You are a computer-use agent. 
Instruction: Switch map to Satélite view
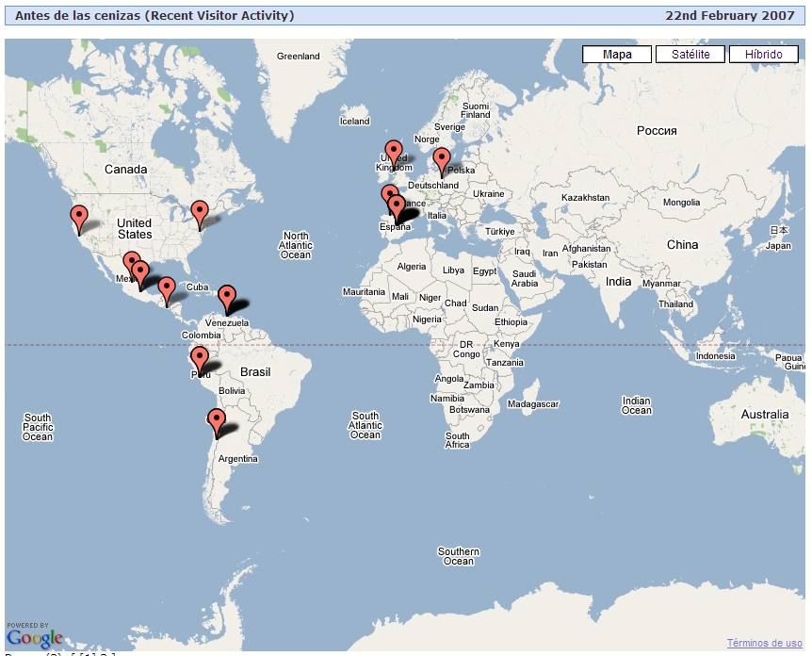click(690, 55)
